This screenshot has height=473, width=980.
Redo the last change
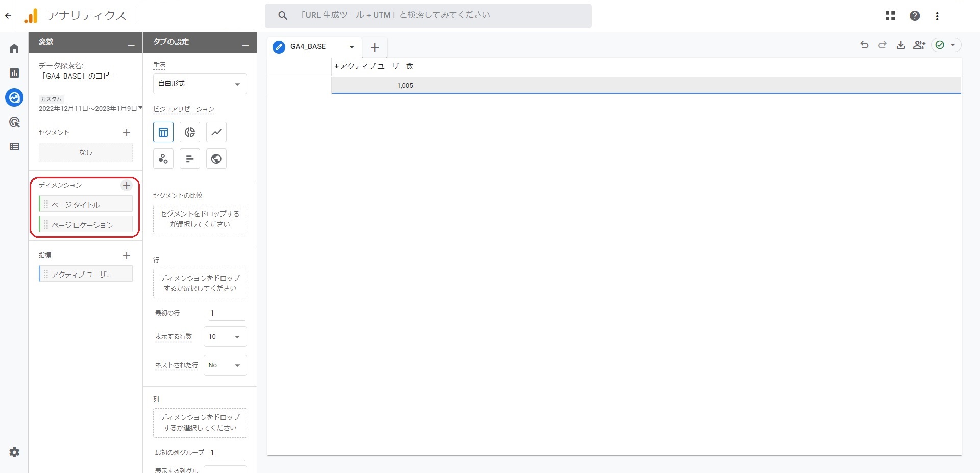pyautogui.click(x=883, y=45)
